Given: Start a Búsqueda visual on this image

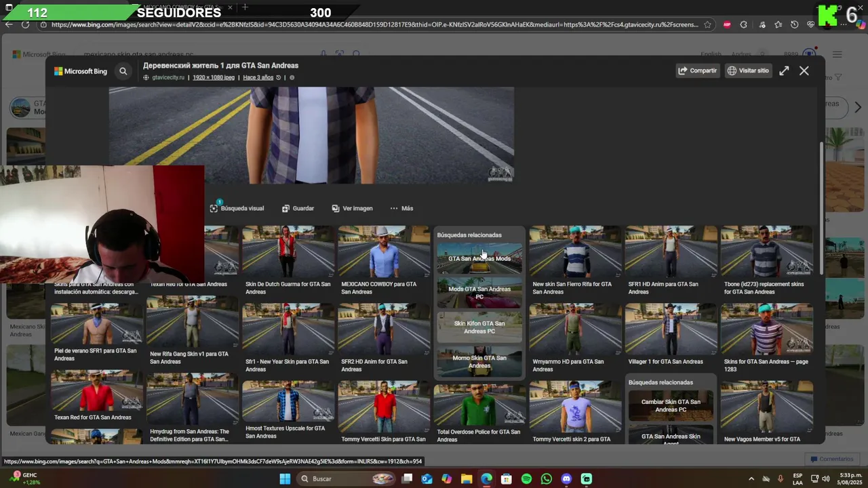Looking at the screenshot, I should [x=237, y=208].
